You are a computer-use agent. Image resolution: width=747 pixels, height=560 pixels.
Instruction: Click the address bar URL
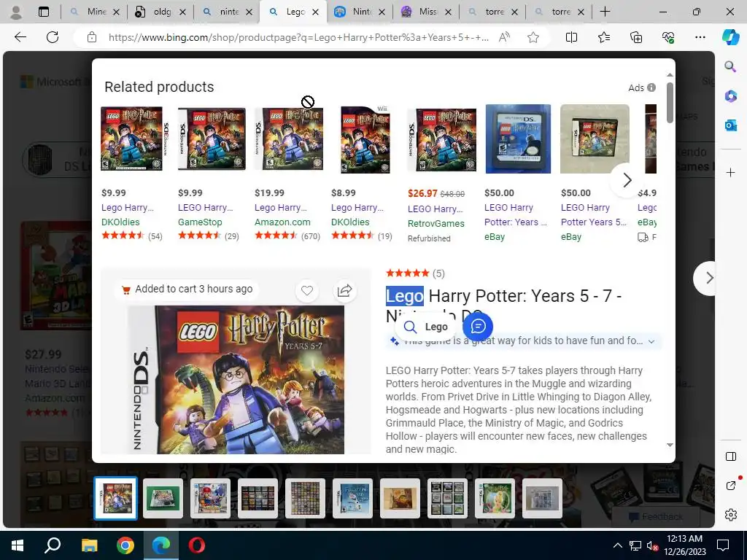(x=298, y=37)
